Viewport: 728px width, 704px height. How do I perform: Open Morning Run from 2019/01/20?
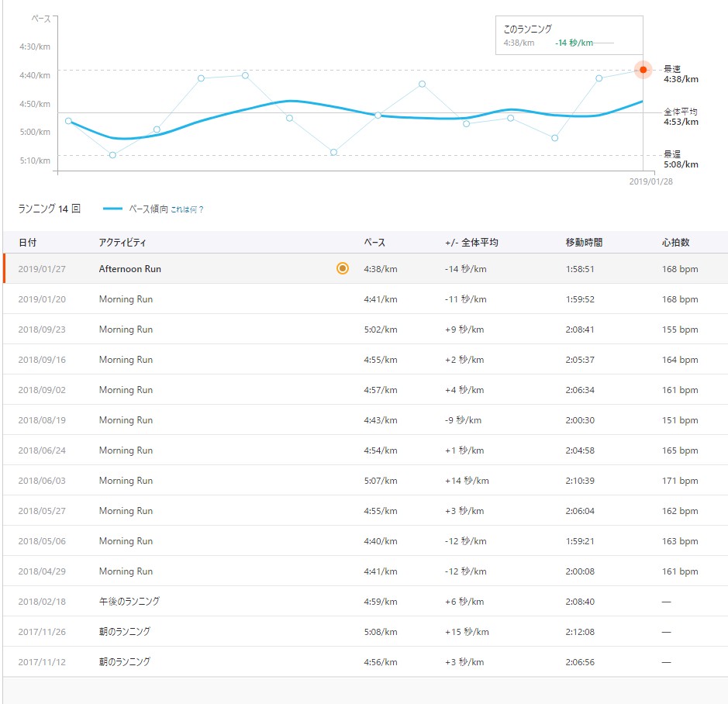126,299
